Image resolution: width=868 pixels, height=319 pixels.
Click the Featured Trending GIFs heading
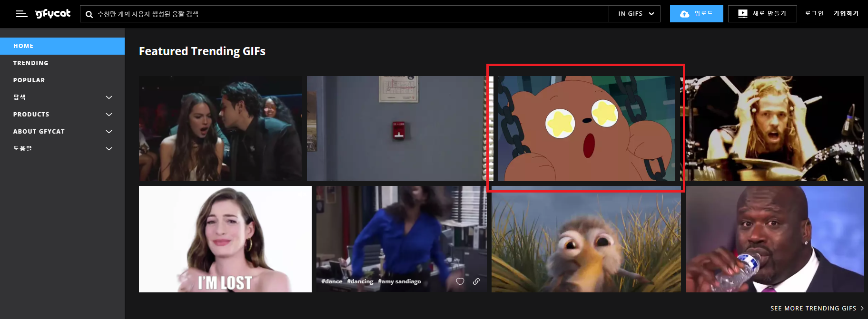[202, 51]
